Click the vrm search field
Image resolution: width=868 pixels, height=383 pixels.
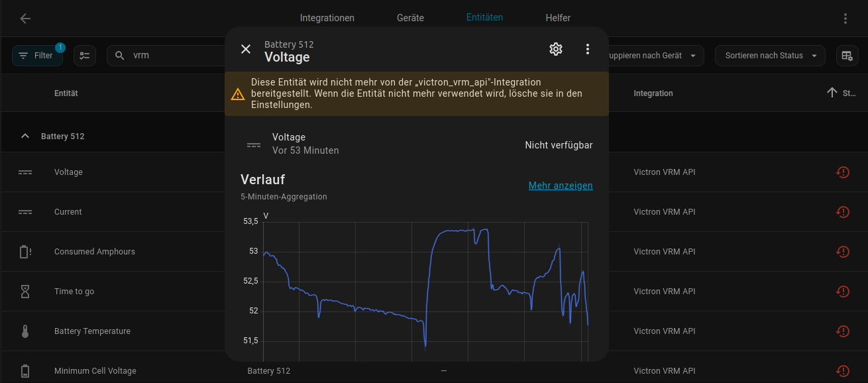point(172,56)
